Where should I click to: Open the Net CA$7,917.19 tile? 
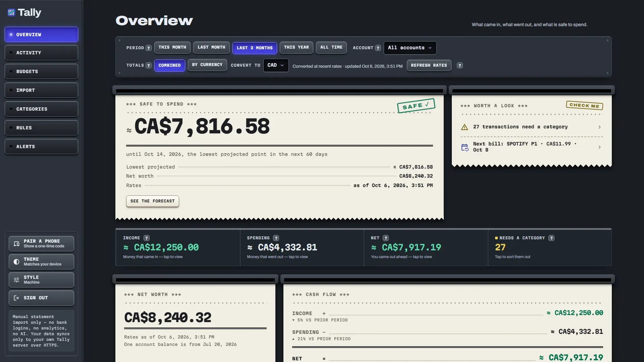click(x=426, y=247)
